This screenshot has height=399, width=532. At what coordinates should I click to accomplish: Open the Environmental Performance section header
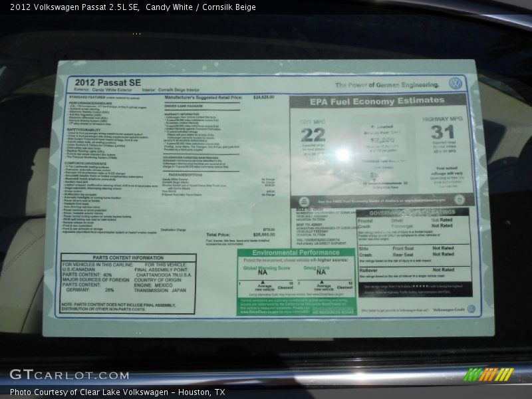point(296,251)
